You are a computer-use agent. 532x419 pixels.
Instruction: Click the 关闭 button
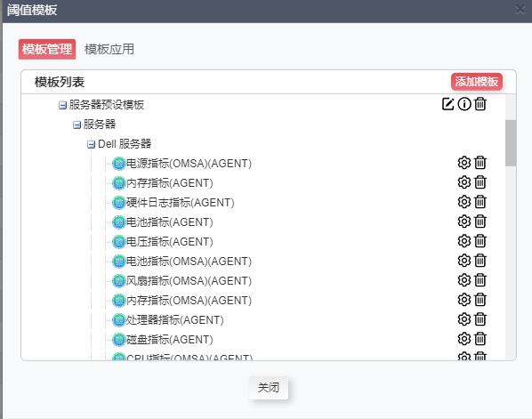pos(269,388)
